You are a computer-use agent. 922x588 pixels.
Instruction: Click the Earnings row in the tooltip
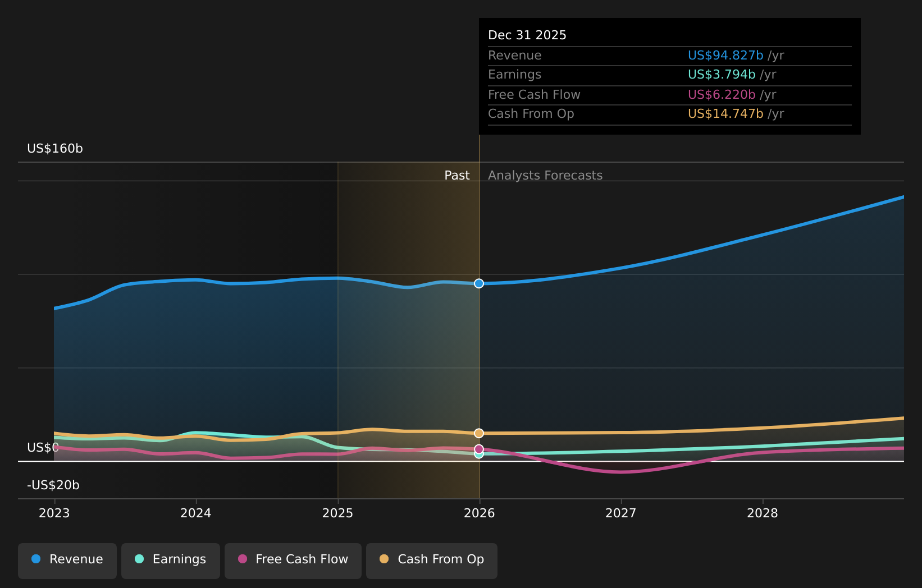[x=618, y=74]
